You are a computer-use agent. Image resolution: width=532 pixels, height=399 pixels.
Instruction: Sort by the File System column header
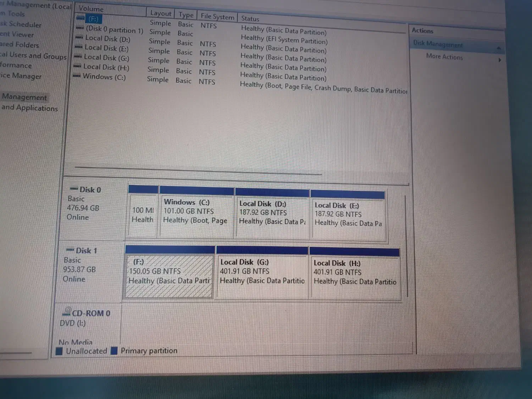[217, 16]
